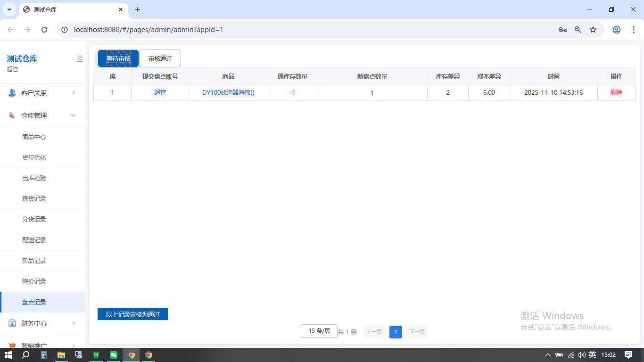Open the Chrome profile icon

click(x=616, y=29)
